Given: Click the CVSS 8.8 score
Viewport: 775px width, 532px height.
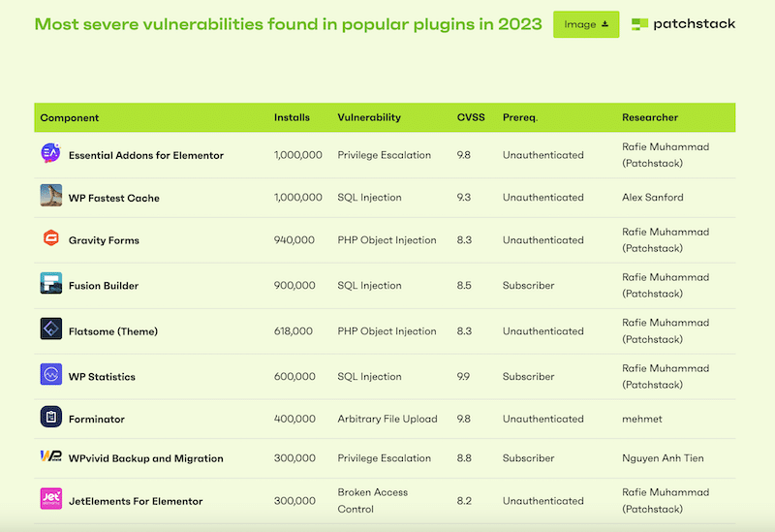Looking at the screenshot, I should pos(464,457).
